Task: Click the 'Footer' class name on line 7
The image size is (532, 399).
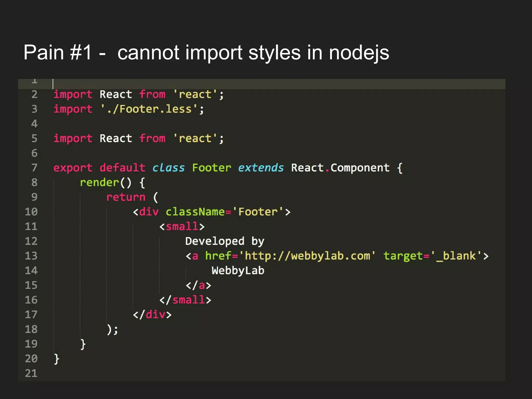Action: point(211,168)
